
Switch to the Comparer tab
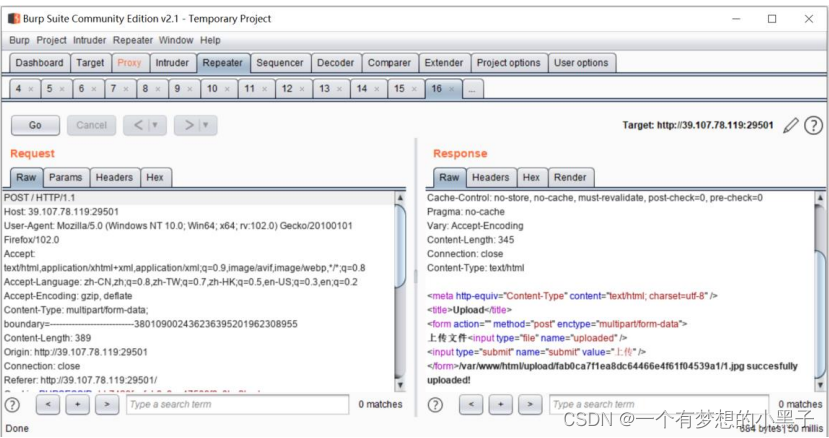[x=389, y=63]
